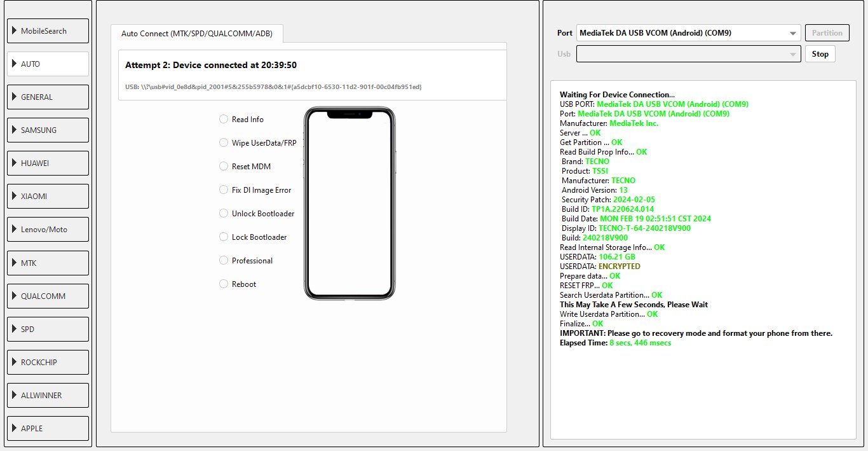Viewport: 868px width, 451px height.
Task: Open the disabled Usb dropdown
Action: pos(689,54)
